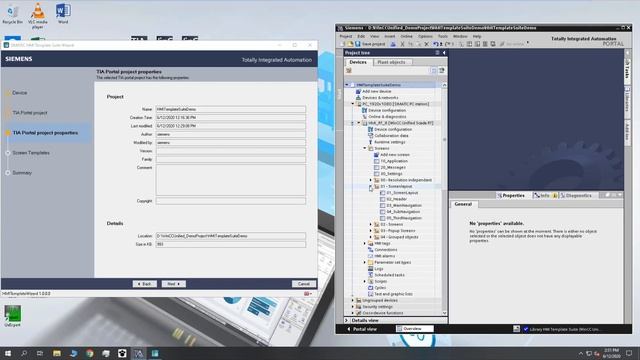640x360 pixels.
Task: Open the GxExport desktop icon
Action: (12, 316)
